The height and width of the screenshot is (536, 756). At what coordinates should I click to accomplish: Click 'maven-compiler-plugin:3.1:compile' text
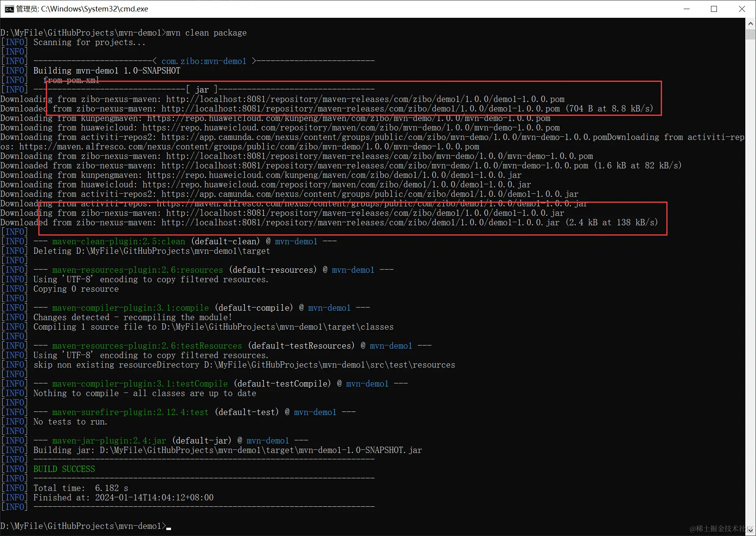[x=130, y=308]
